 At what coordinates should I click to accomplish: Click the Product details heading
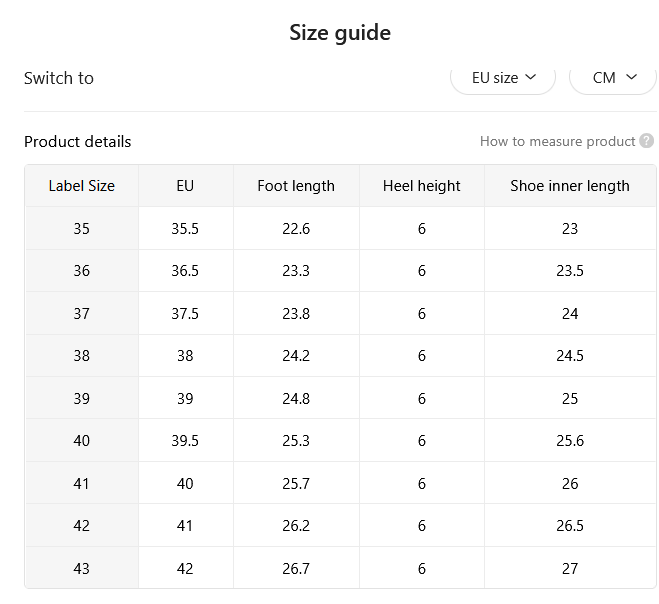(78, 142)
